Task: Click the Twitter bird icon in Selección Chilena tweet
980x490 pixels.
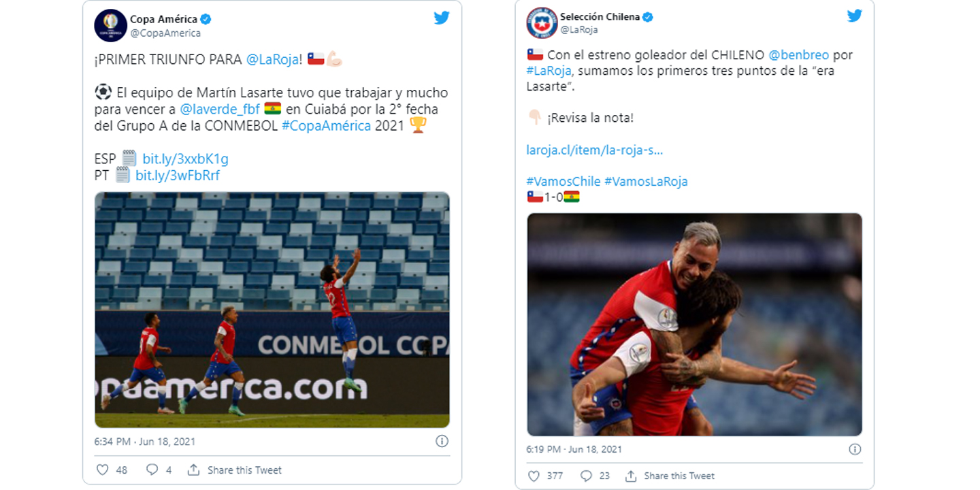Action: tap(854, 16)
